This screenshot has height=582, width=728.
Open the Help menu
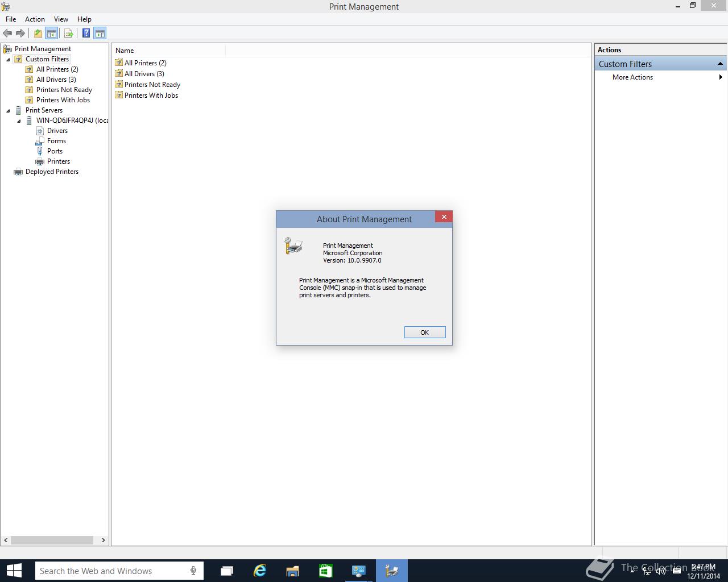pyautogui.click(x=84, y=19)
